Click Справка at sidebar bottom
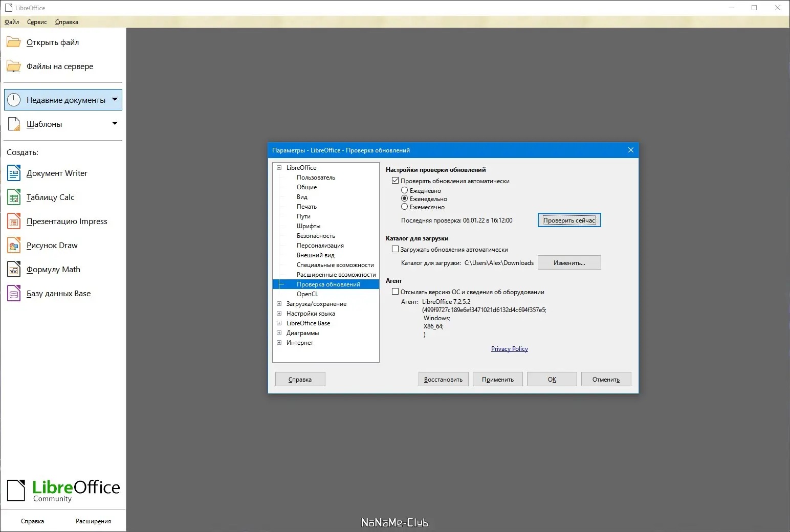This screenshot has width=790, height=532. [x=32, y=521]
